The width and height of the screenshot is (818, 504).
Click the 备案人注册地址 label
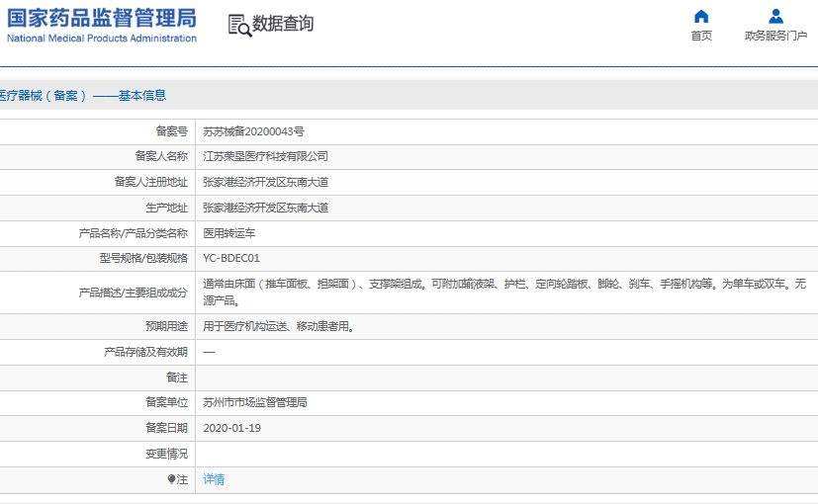click(x=150, y=182)
